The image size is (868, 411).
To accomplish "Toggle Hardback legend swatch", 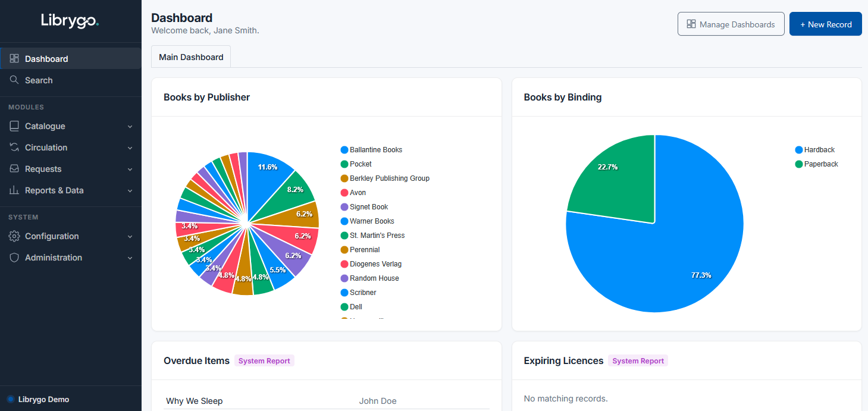I will 798,150.
